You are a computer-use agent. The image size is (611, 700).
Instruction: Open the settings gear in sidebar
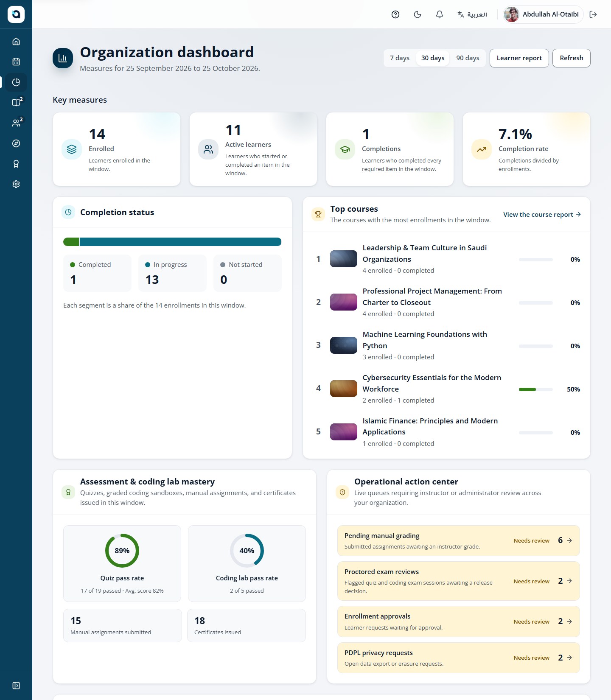(x=16, y=184)
